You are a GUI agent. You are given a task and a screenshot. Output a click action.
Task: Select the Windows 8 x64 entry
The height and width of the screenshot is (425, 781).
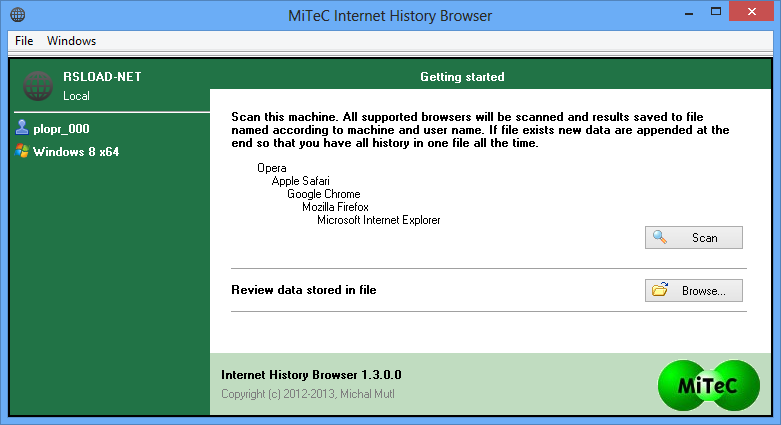[76, 151]
